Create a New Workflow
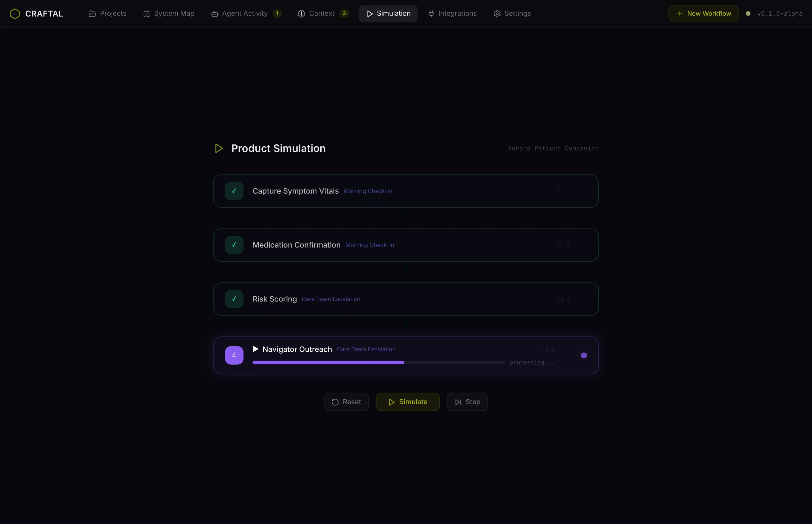 [703, 14]
